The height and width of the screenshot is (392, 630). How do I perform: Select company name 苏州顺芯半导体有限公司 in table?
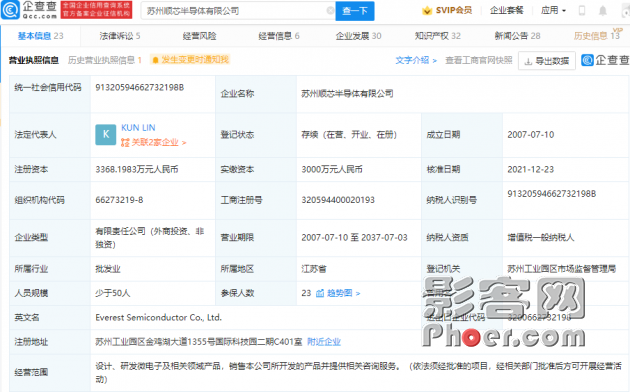pyautogui.click(x=347, y=94)
